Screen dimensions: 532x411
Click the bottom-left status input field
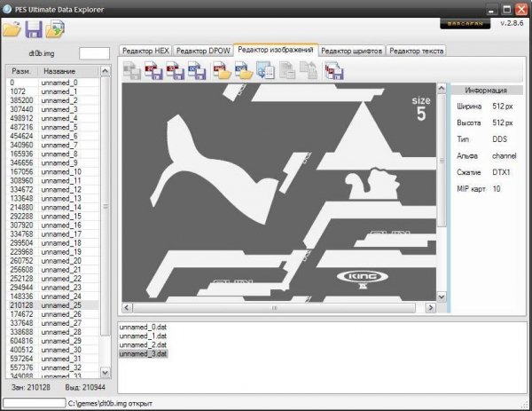coord(34,403)
